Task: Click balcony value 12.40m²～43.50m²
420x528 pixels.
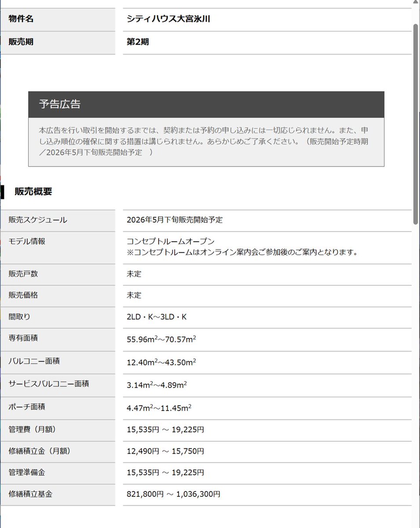Action: (161, 362)
